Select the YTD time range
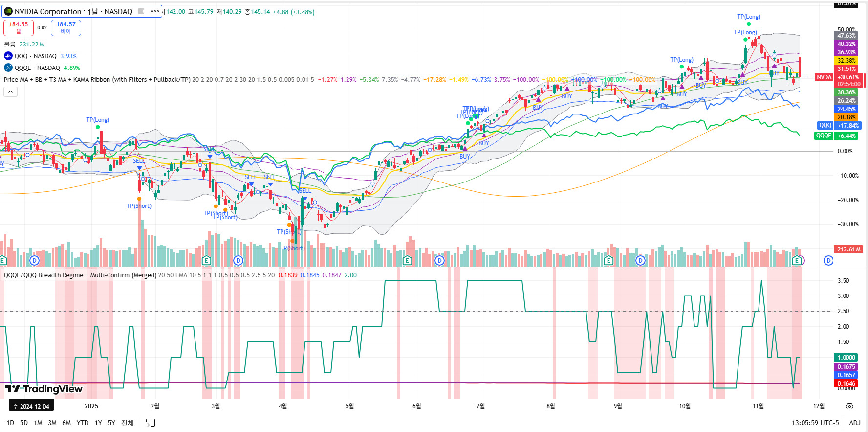868x432 pixels. coord(83,423)
